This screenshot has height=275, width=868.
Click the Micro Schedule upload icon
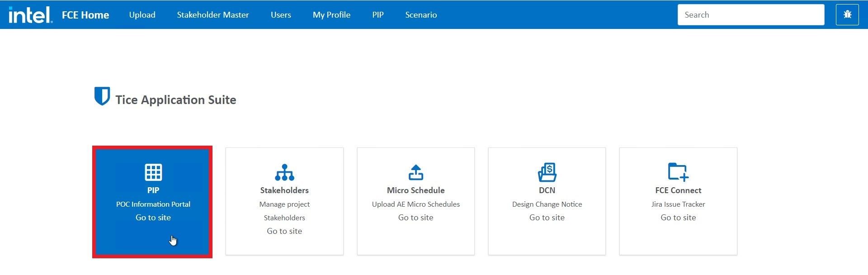[x=415, y=172]
